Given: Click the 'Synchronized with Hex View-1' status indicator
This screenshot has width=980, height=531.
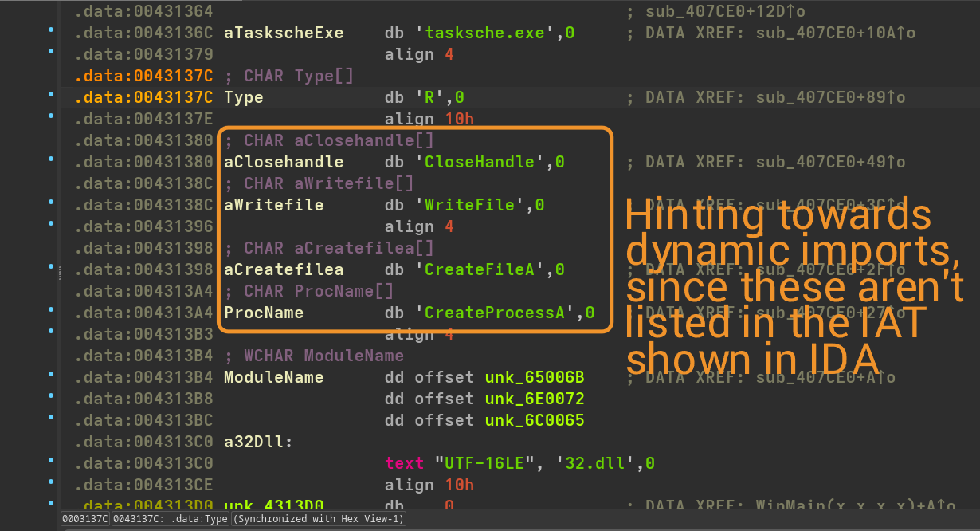Looking at the screenshot, I should click(319, 520).
